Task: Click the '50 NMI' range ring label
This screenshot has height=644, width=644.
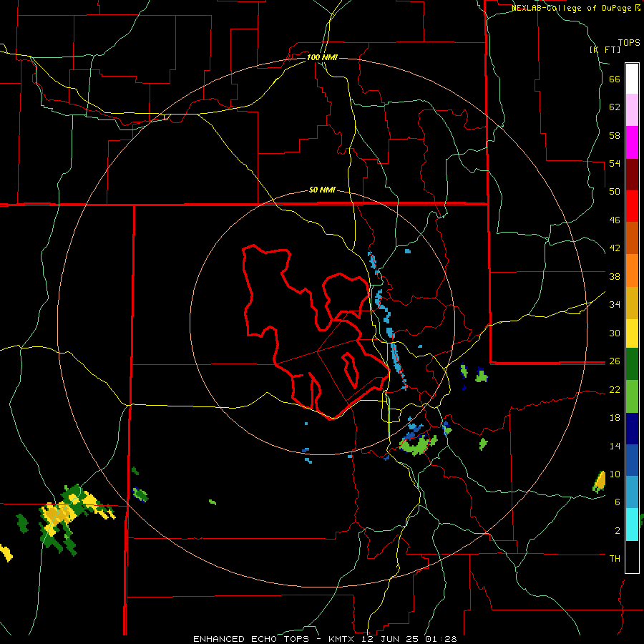Action: (322, 190)
